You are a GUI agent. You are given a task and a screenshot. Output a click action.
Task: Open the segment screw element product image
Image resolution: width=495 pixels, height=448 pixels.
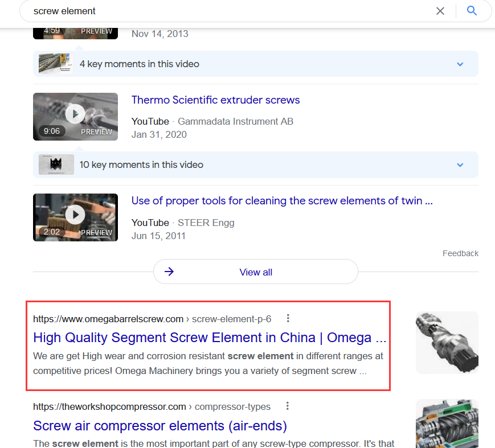tap(447, 343)
